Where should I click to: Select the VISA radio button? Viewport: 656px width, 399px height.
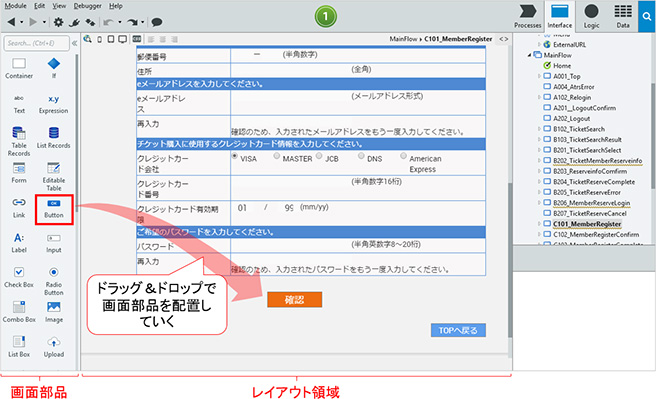point(235,156)
